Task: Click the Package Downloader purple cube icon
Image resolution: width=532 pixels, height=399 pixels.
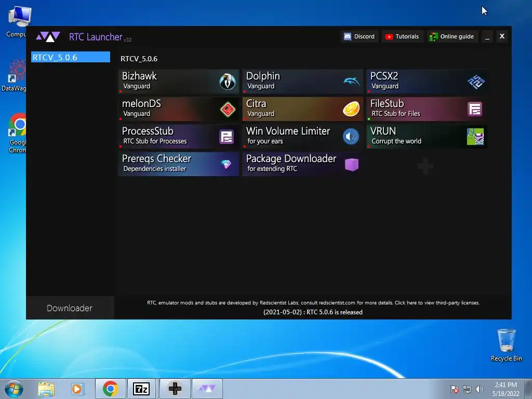Action: [352, 165]
